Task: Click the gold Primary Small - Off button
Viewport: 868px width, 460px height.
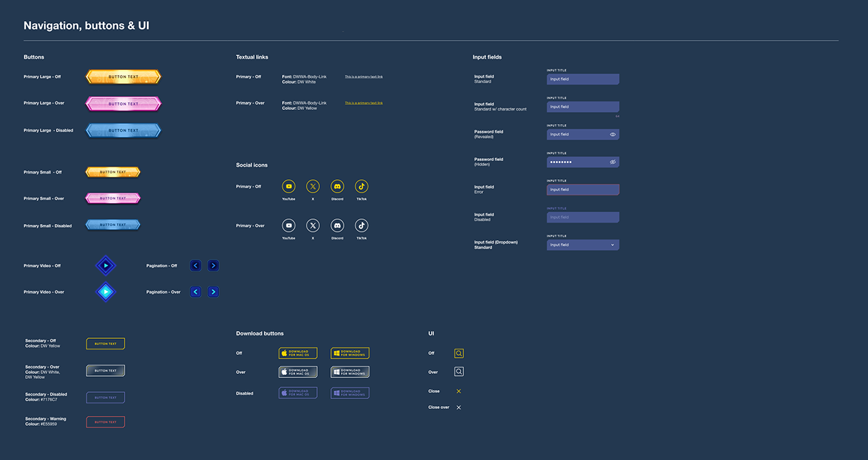Action: 113,172
